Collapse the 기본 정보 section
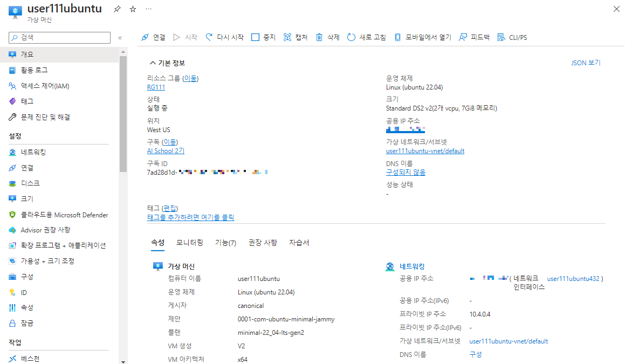Image resolution: width=625 pixels, height=364 pixels. click(167, 63)
